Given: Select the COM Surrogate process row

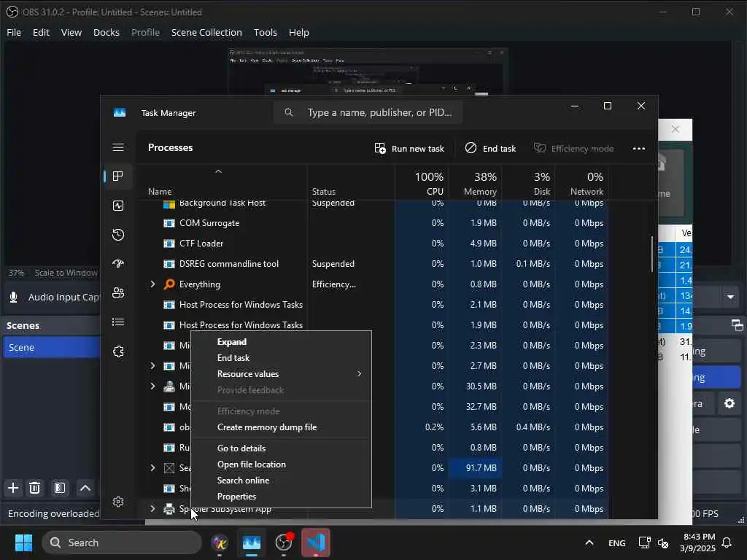Looking at the screenshot, I should (374, 223).
